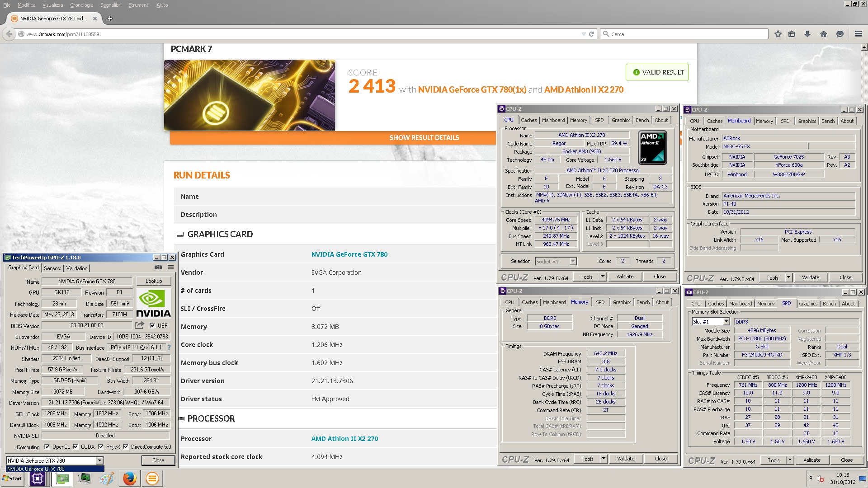
Task: Toggle the DirectCompute 5.0 checkbox
Action: 126,446
